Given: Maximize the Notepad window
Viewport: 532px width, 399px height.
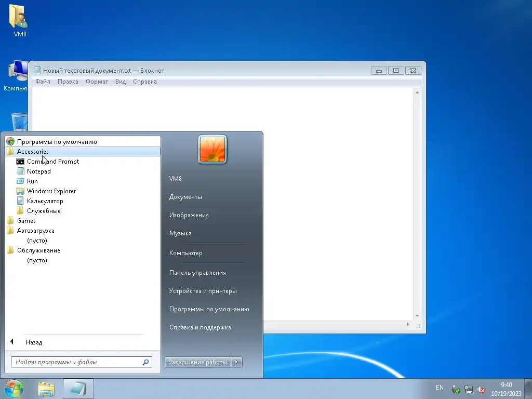Looking at the screenshot, I should point(396,70).
